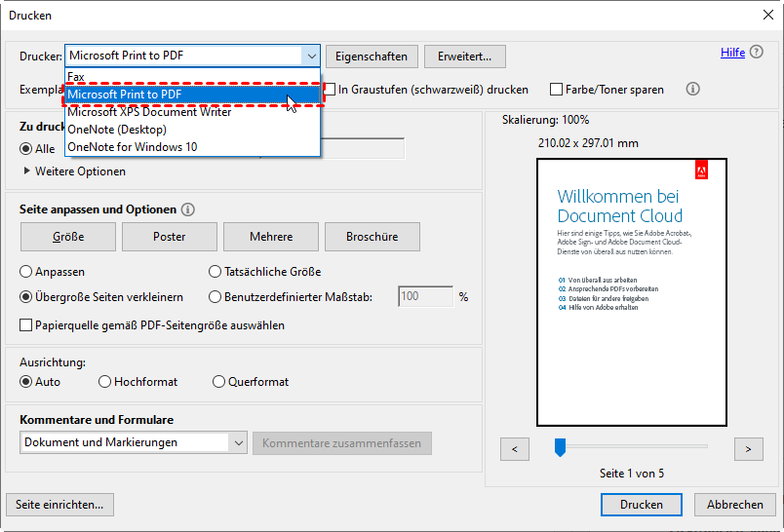
Task: Select Tatsächliche Größe radio button
Action: tap(215, 272)
